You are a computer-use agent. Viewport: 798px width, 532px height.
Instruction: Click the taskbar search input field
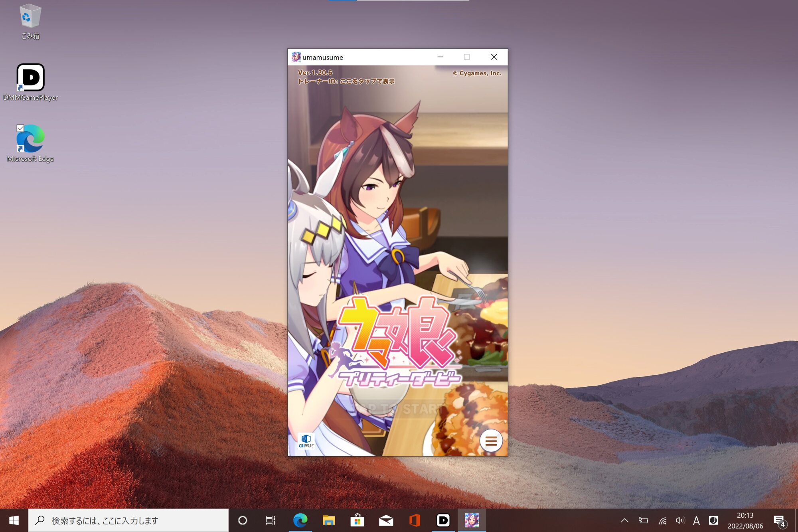click(128, 520)
